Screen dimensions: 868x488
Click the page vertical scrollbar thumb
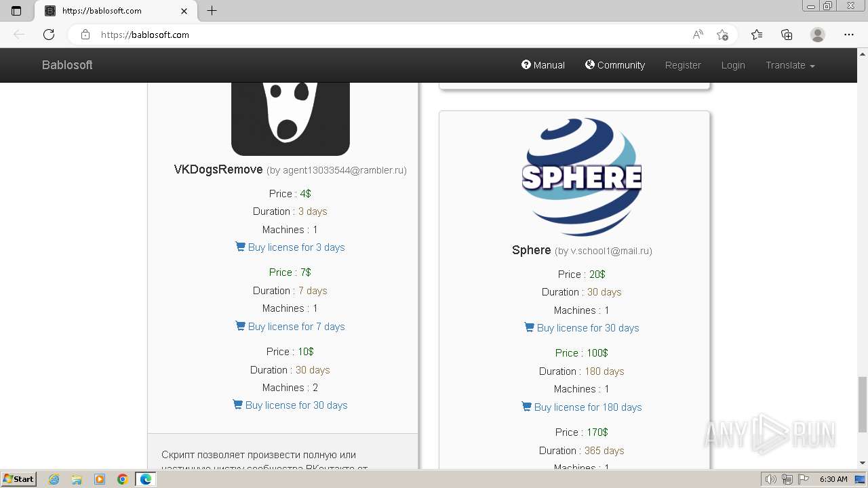click(863, 404)
